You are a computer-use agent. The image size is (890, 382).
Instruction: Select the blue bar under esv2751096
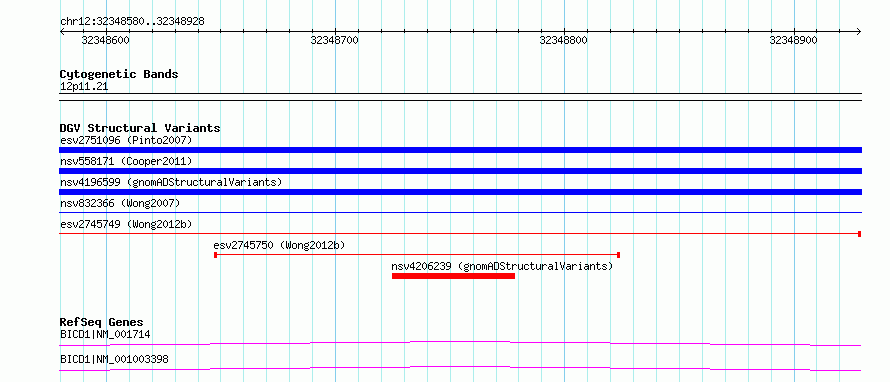coord(460,150)
